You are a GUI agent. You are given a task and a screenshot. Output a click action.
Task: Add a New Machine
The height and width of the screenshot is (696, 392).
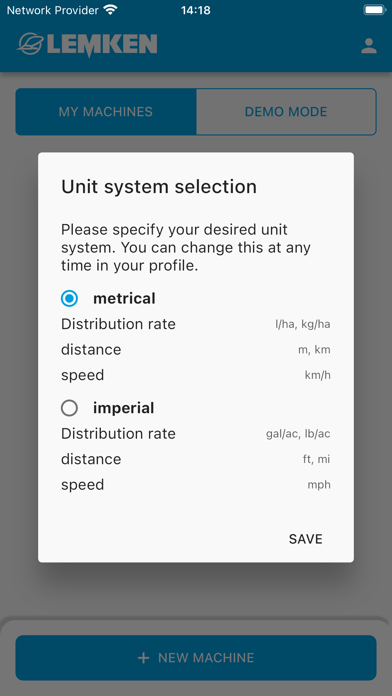(196, 657)
